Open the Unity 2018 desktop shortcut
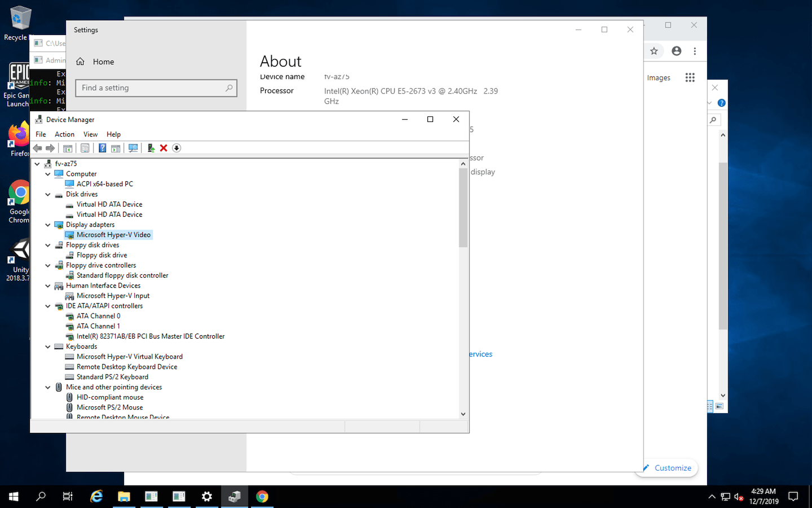 tap(19, 260)
